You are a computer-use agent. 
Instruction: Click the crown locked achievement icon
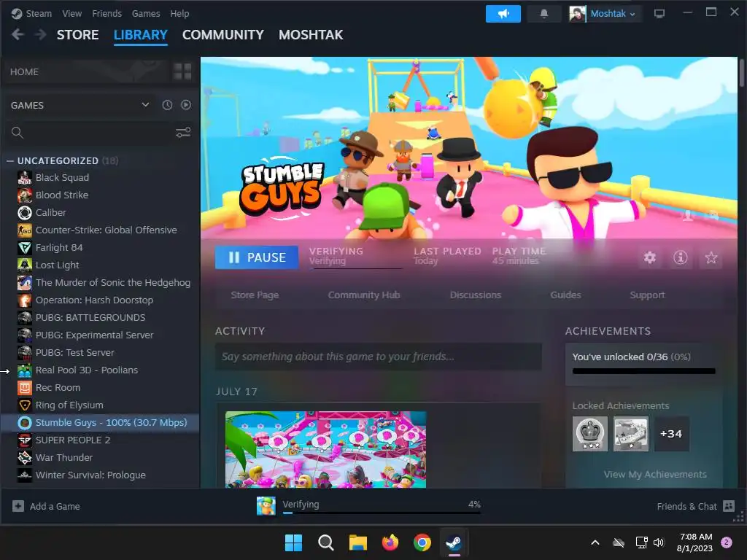(589, 434)
